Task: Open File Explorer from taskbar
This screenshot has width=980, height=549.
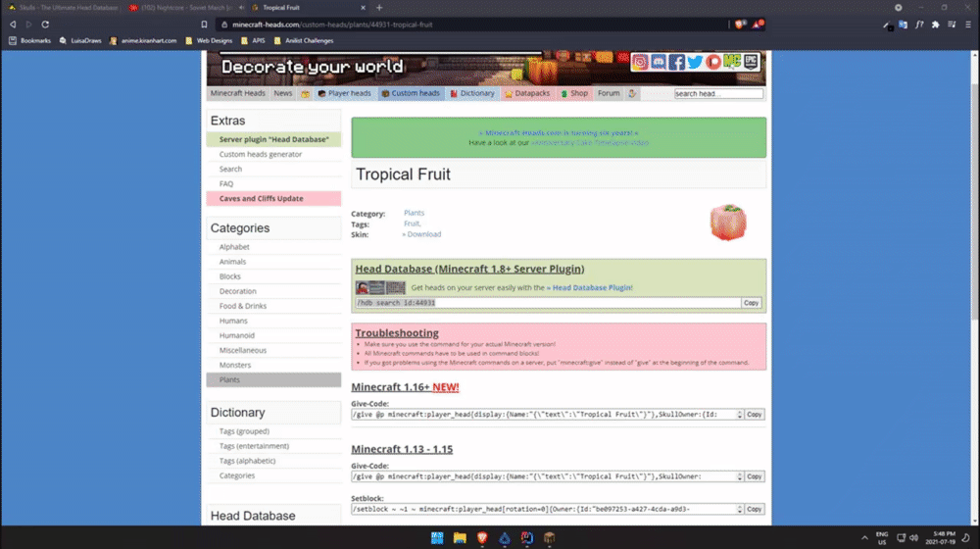Action: click(x=460, y=538)
